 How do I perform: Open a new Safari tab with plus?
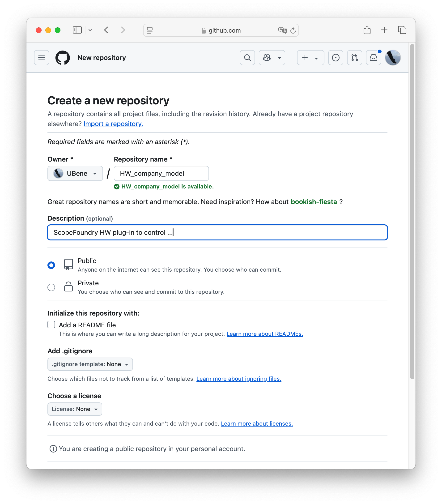(x=384, y=30)
